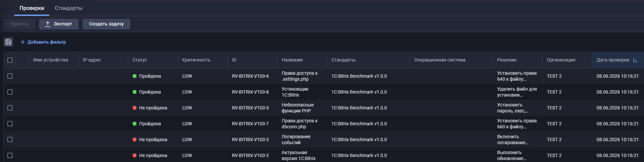Image resolution: width=644 pixels, height=162 pixels.
Task: Check the row RV-BITRIX-V100-6 checkbox
Action: point(10,76)
